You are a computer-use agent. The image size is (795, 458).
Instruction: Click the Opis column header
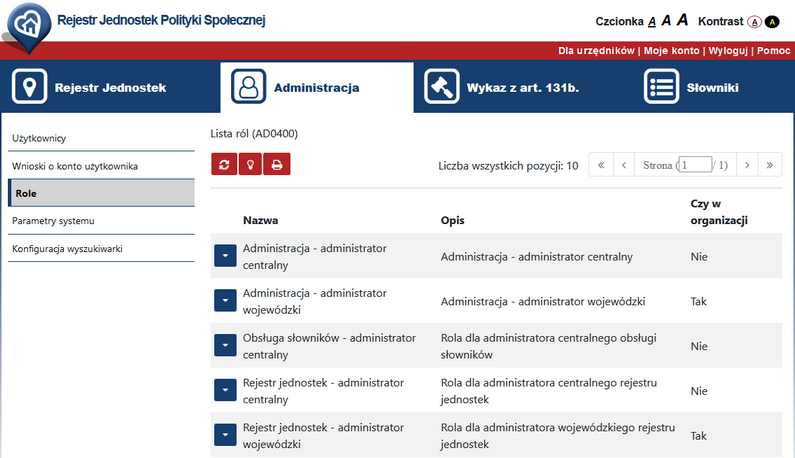(453, 220)
